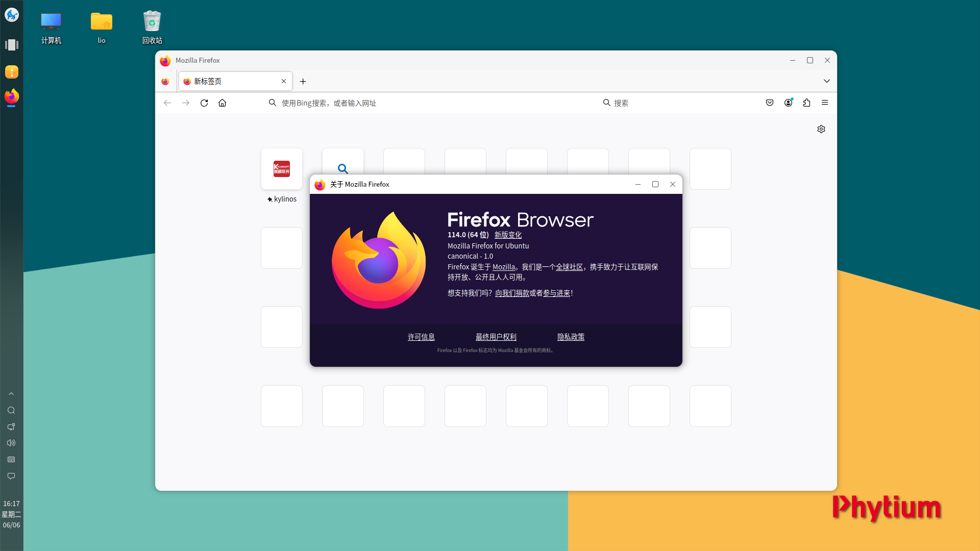Screen dimensions: 980x551
Task: Focus the 搜索 search box
Action: point(676,103)
